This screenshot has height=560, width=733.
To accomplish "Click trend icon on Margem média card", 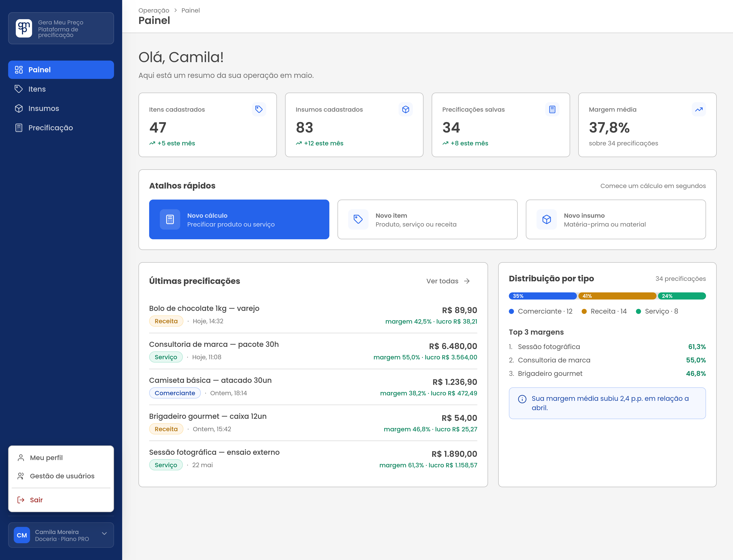I will (699, 109).
